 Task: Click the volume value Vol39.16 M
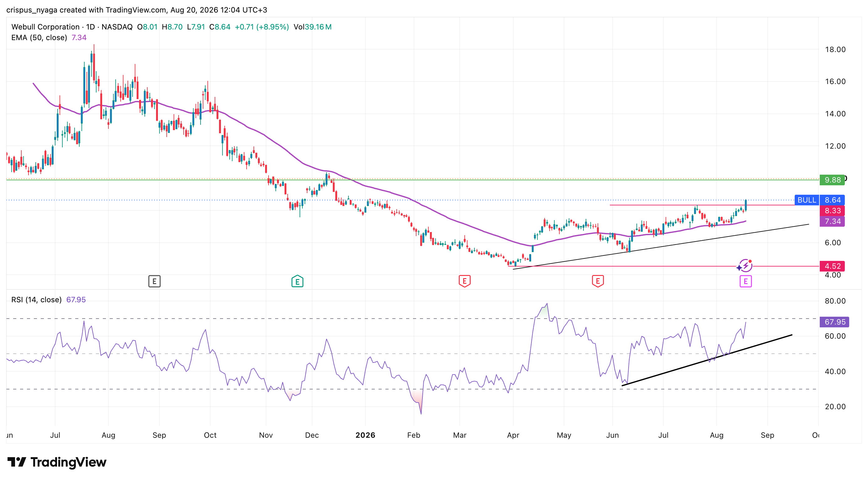(x=313, y=27)
